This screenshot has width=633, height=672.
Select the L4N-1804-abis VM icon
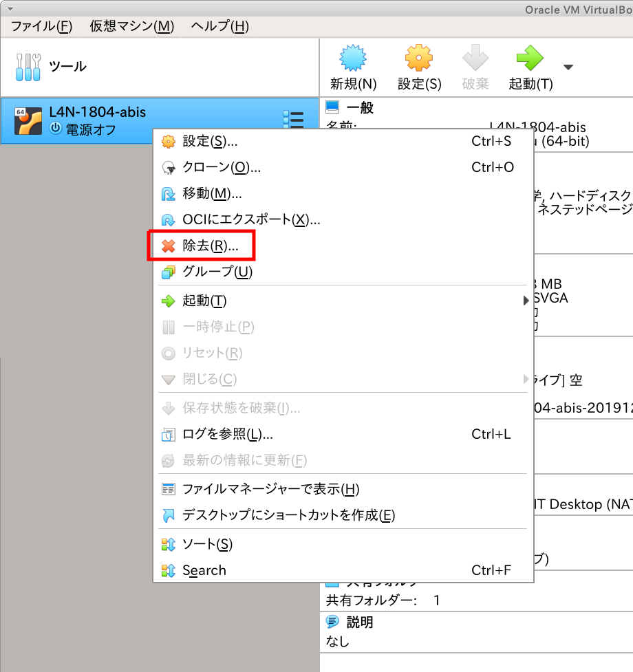tap(28, 120)
